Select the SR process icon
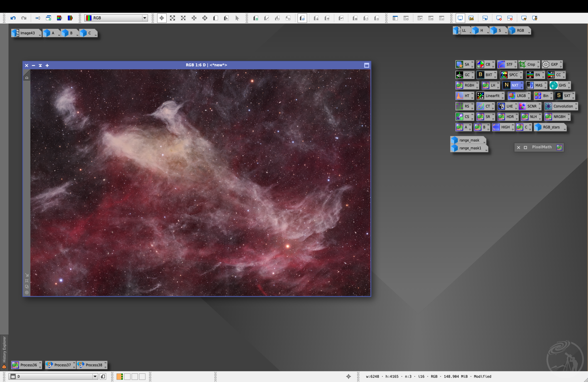Image resolution: width=588 pixels, height=382 pixels. pyautogui.click(x=485, y=116)
